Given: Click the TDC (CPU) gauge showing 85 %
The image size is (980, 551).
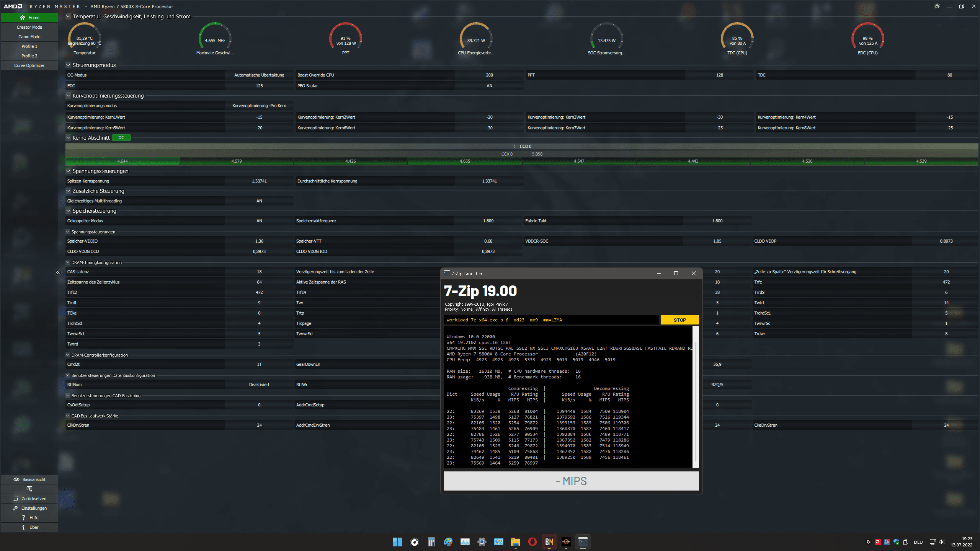Looking at the screenshot, I should [x=737, y=39].
